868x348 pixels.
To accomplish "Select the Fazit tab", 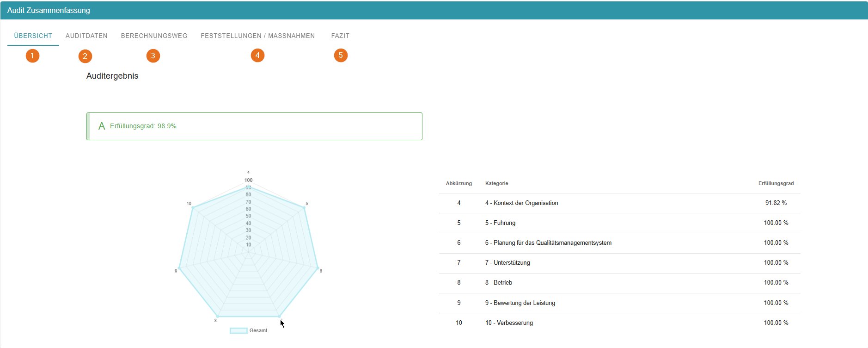I will pyautogui.click(x=340, y=36).
